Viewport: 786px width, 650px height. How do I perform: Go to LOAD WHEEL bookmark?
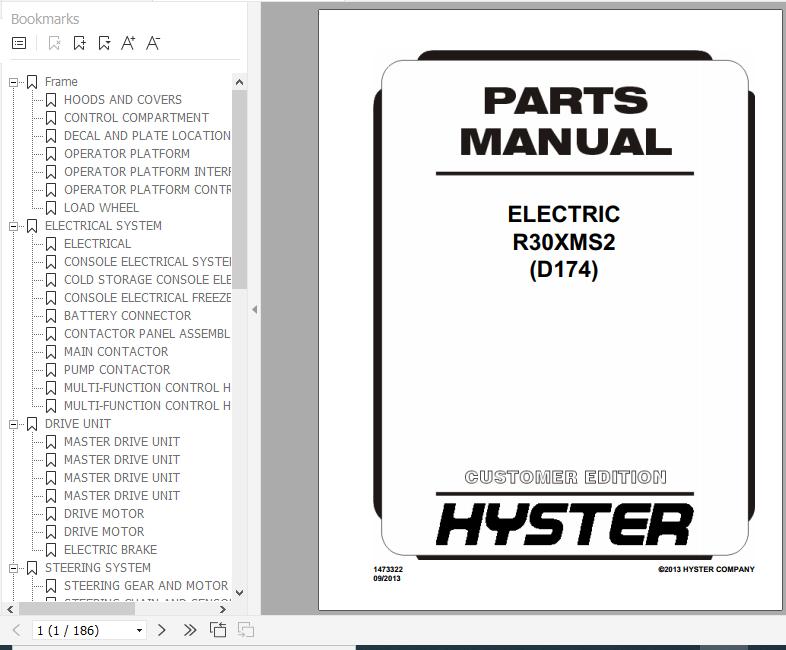(x=101, y=208)
